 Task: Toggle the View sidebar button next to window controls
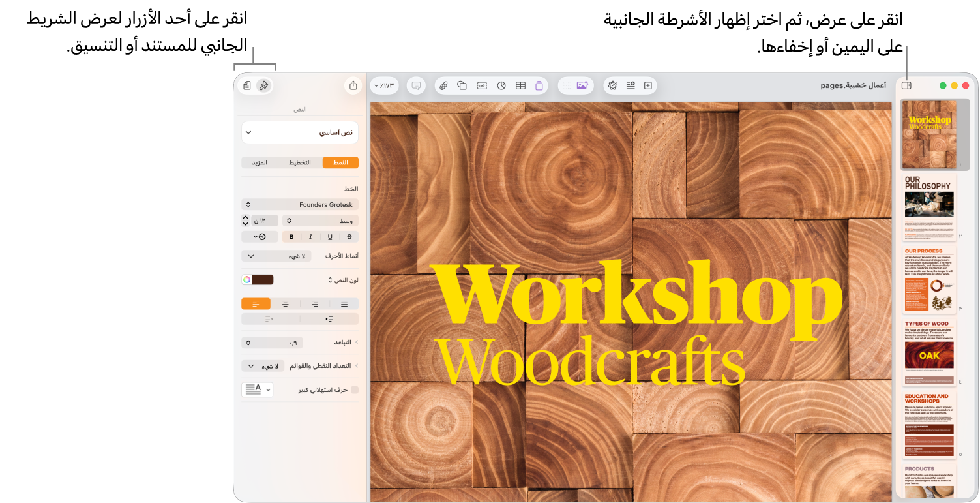point(906,85)
